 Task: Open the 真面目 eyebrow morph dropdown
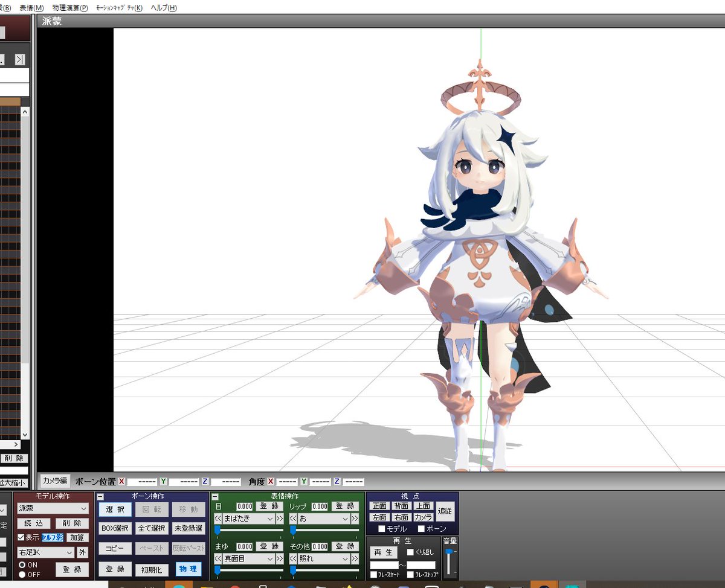click(x=249, y=559)
